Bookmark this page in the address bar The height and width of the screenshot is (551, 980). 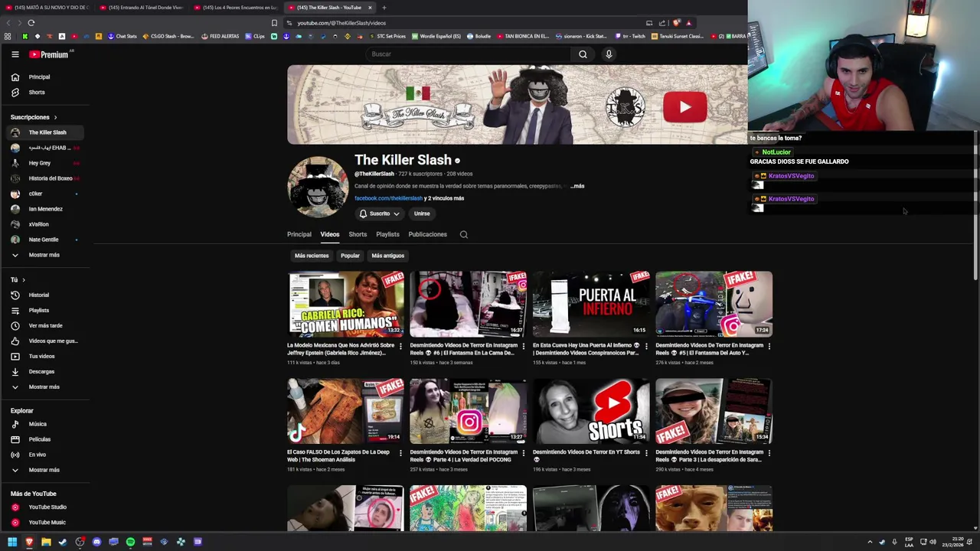click(x=274, y=23)
